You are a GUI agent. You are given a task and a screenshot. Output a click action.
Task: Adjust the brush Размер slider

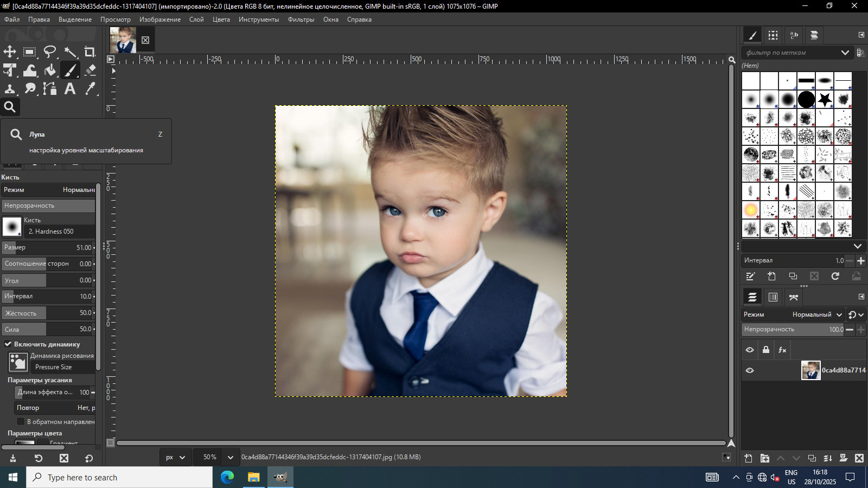point(48,247)
